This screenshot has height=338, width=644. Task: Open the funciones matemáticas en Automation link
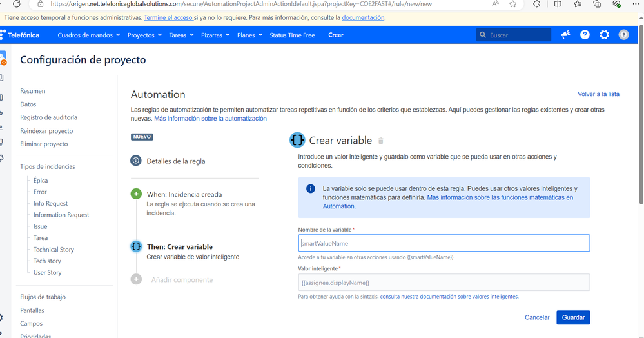tap(447, 202)
